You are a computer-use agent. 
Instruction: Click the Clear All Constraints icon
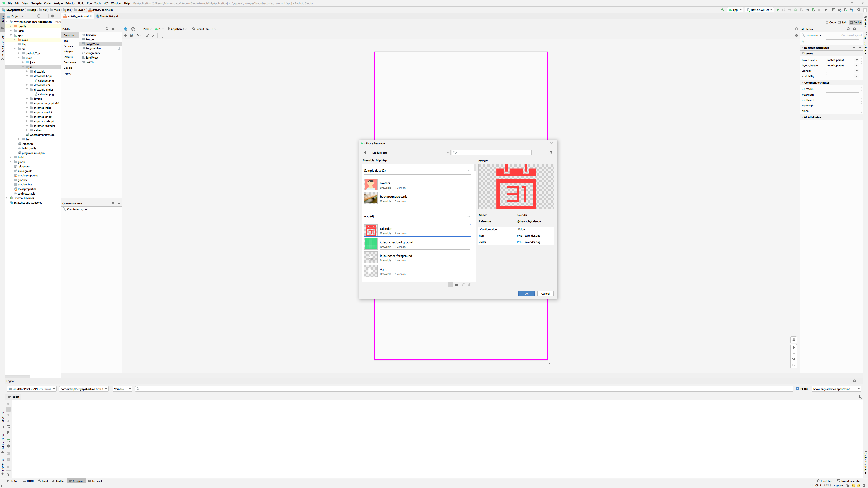click(x=148, y=35)
